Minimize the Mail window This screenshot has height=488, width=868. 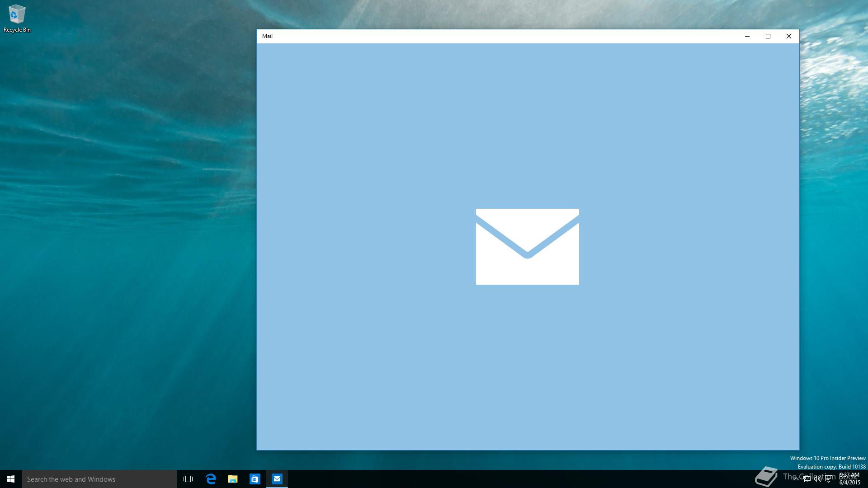[x=747, y=36]
